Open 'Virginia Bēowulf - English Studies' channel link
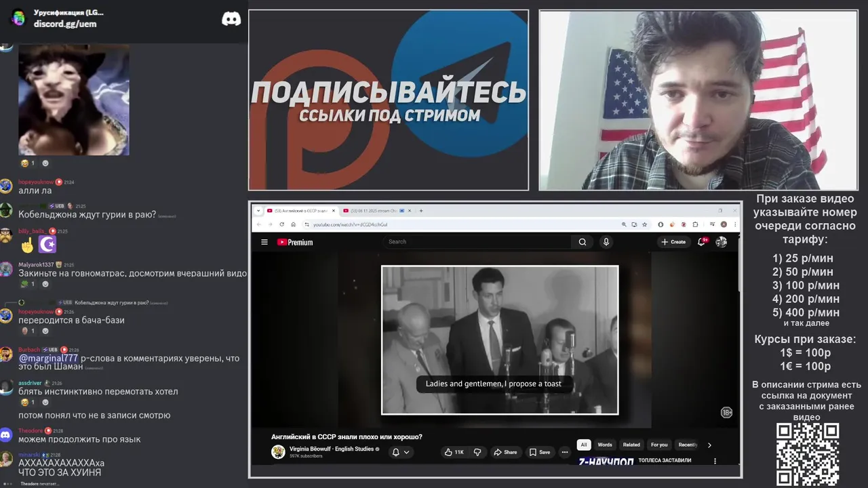The width and height of the screenshot is (868, 488). tap(332, 449)
